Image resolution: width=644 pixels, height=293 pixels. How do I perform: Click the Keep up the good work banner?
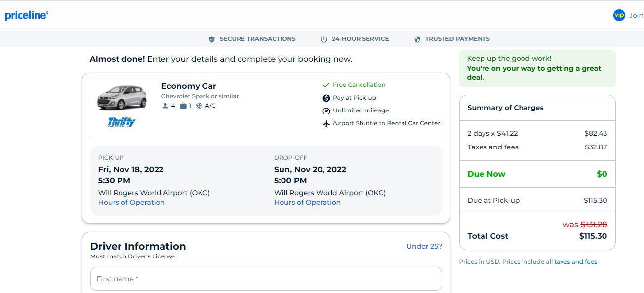[537, 68]
